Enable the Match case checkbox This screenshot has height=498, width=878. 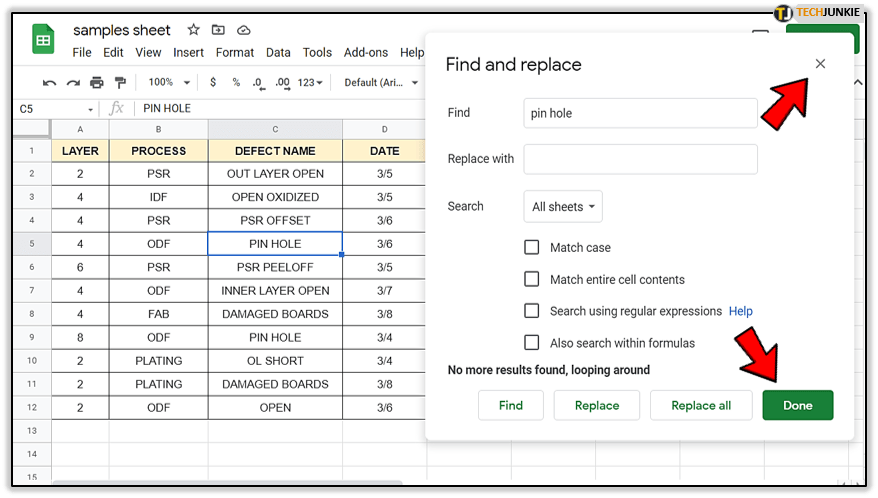click(532, 247)
